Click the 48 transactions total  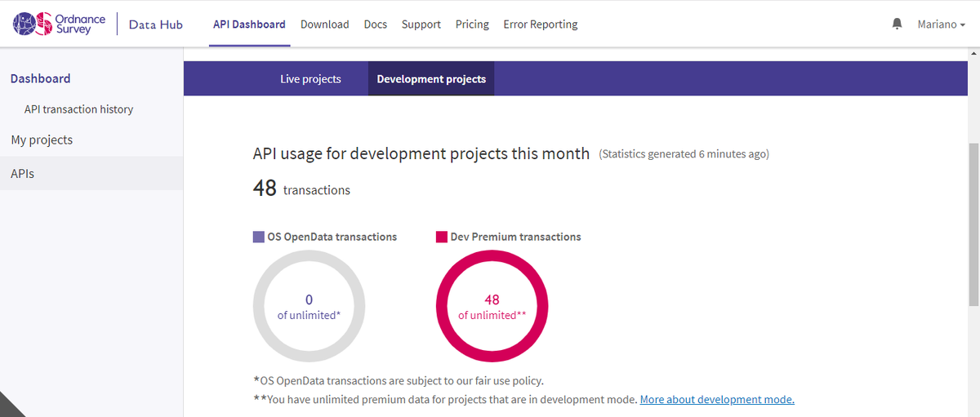[301, 189]
